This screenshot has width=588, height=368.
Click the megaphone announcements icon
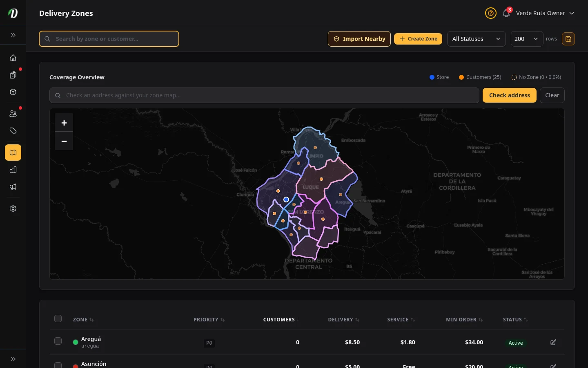[13, 187]
